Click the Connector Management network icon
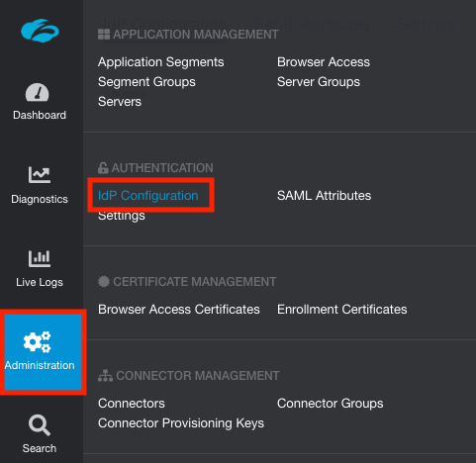This screenshot has width=476, height=463. tap(105, 376)
